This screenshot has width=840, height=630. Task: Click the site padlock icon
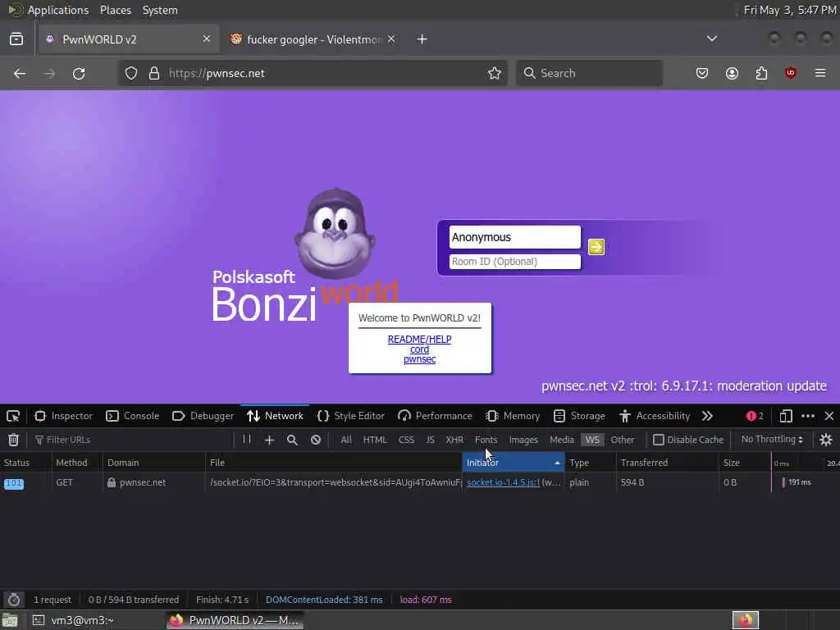154,73
